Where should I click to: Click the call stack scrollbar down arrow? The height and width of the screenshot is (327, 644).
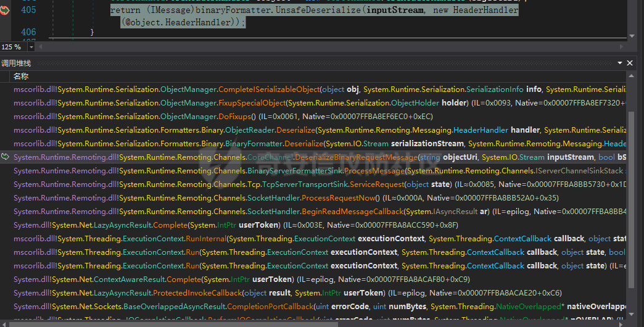click(631, 315)
